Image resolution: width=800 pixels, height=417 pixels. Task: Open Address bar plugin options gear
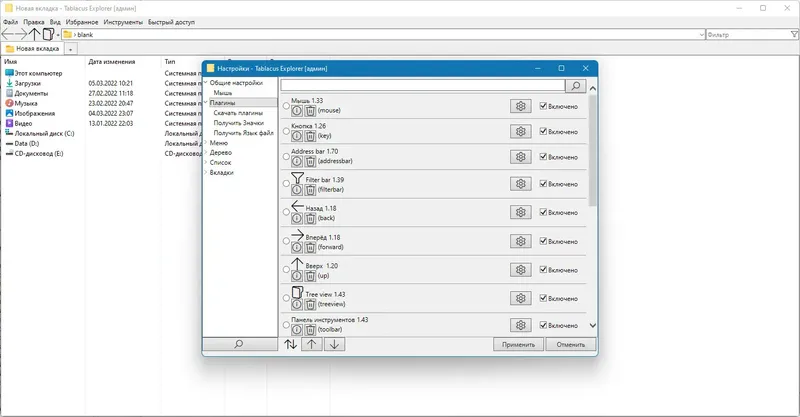pos(520,157)
